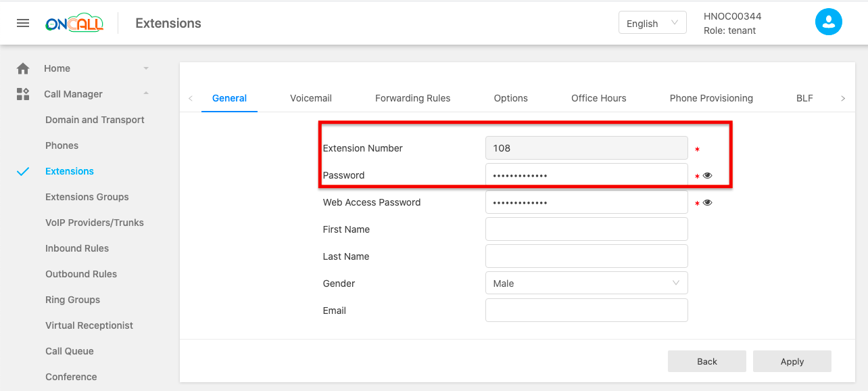The height and width of the screenshot is (391, 868).
Task: Open Inbound Rules in sidebar
Action: coord(77,248)
